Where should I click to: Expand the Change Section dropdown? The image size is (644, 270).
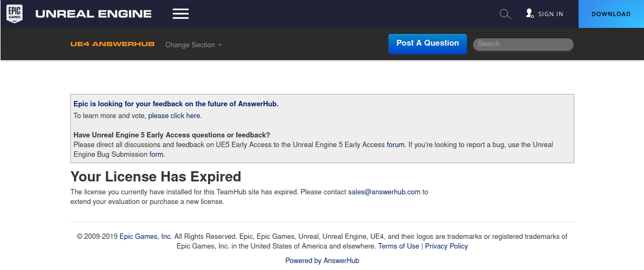[x=194, y=45]
